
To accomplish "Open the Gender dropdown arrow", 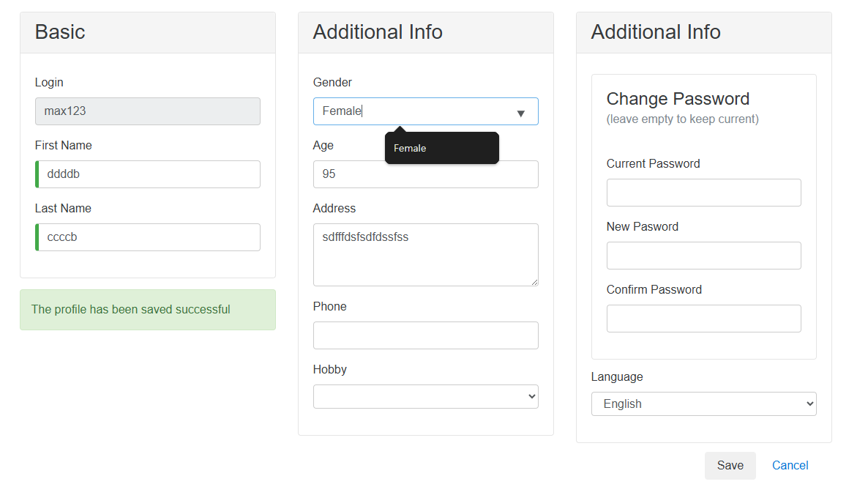I will 521,113.
